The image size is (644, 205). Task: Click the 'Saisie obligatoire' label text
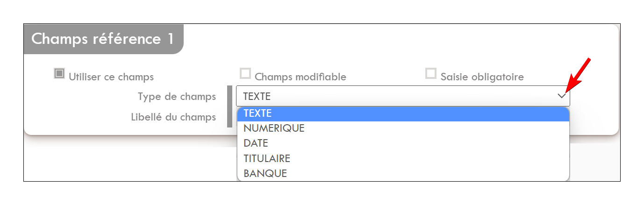pos(482,77)
